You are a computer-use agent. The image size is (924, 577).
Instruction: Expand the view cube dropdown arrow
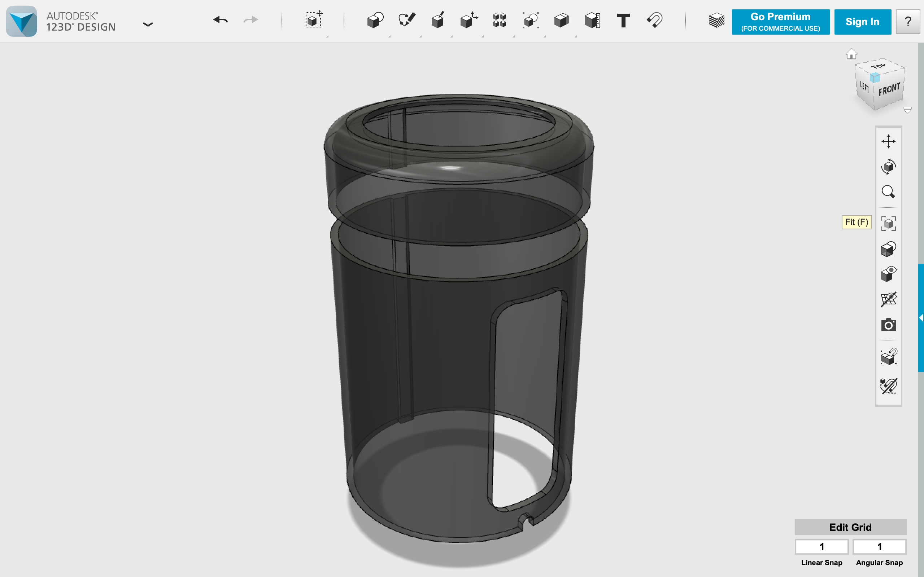[x=908, y=110]
